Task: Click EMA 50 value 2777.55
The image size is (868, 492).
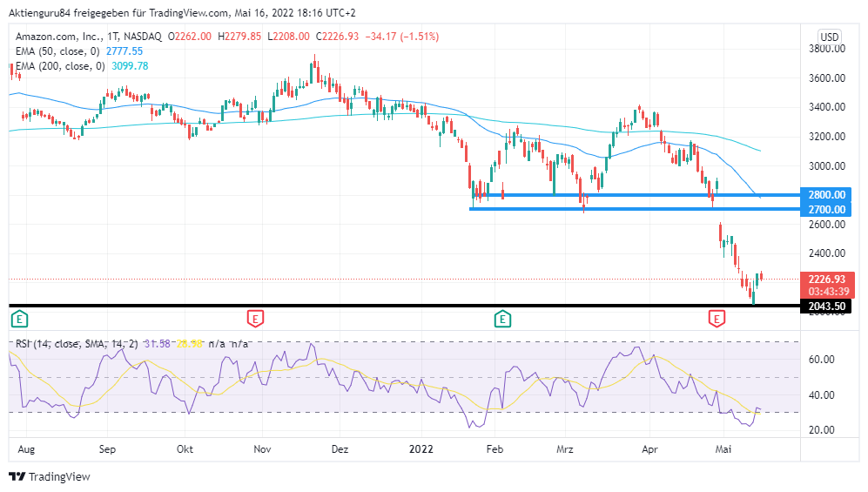Action: click(124, 51)
